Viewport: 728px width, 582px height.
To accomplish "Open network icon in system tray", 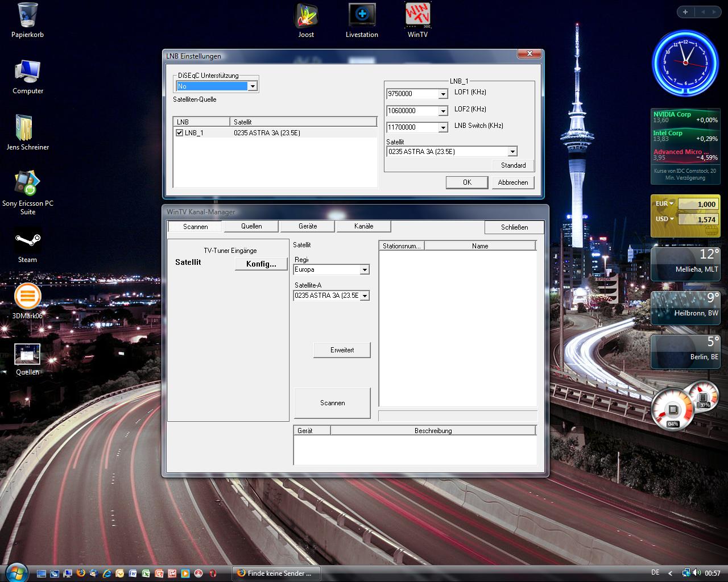I will (686, 573).
